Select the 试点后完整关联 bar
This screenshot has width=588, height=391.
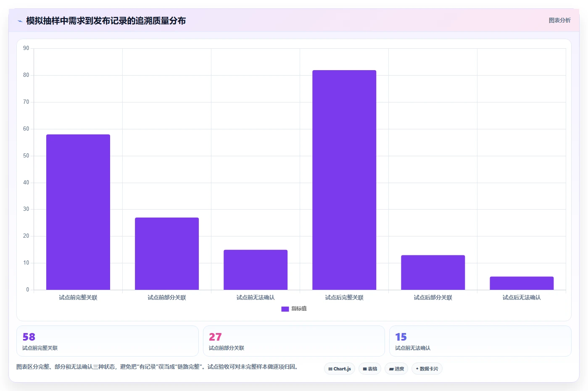344,180
